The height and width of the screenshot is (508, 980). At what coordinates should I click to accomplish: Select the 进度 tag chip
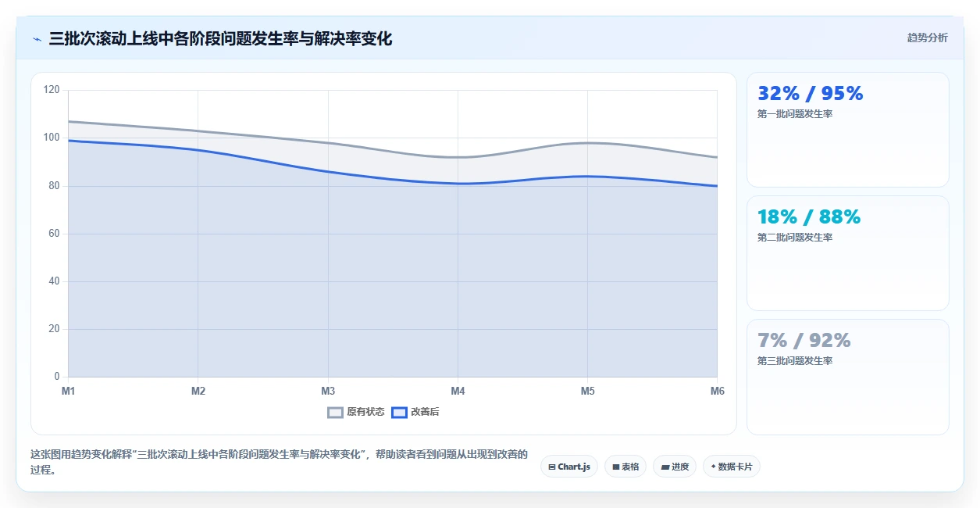[675, 467]
